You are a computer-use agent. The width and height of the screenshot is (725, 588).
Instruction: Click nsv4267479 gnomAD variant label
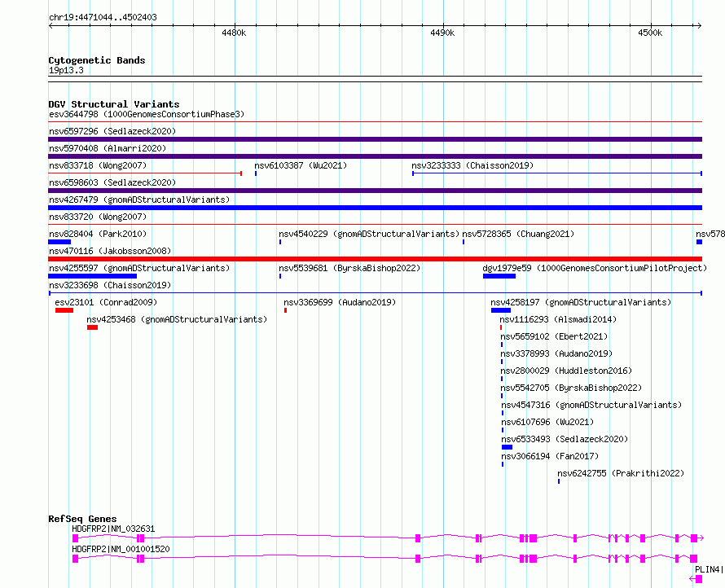point(139,200)
